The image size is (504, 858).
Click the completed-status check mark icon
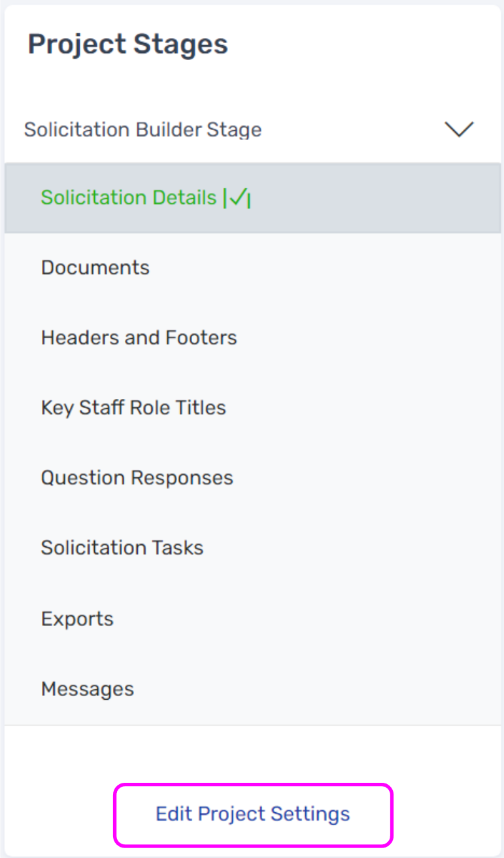pyautogui.click(x=237, y=198)
